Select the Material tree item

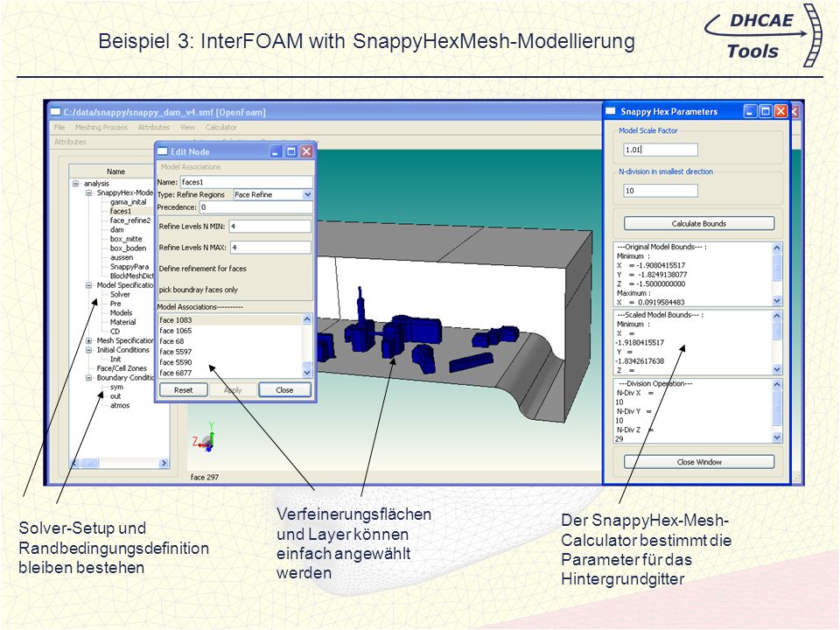pyautogui.click(x=122, y=322)
